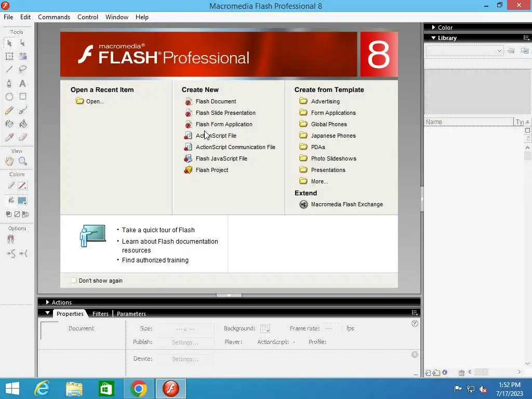
Task: Select the Text tool
Action: (23, 84)
